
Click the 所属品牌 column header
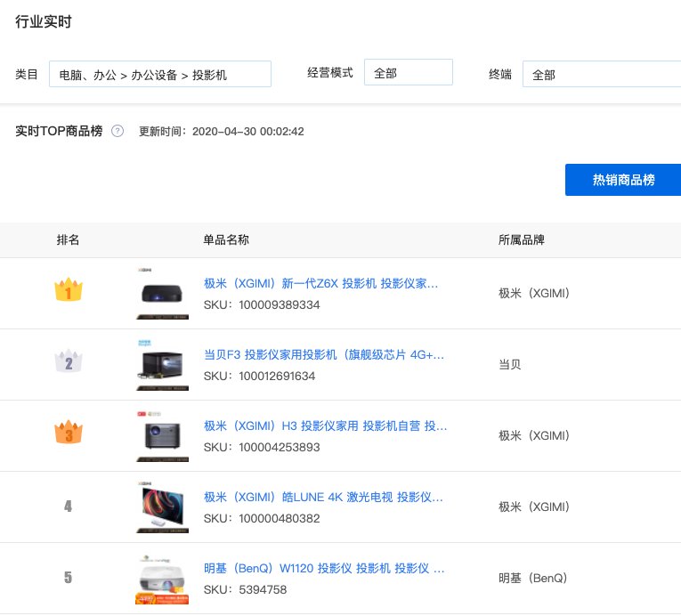(523, 240)
